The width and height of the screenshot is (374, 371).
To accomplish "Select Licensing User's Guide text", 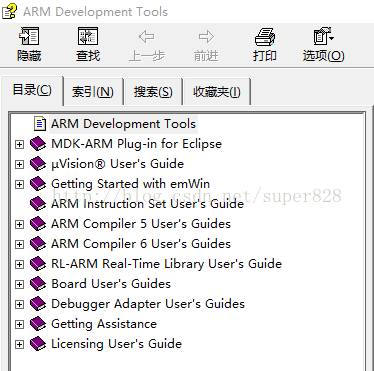I will tap(116, 344).
